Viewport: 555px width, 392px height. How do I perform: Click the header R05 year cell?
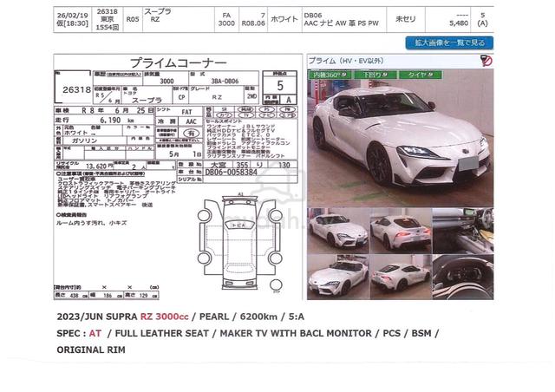pos(133,19)
